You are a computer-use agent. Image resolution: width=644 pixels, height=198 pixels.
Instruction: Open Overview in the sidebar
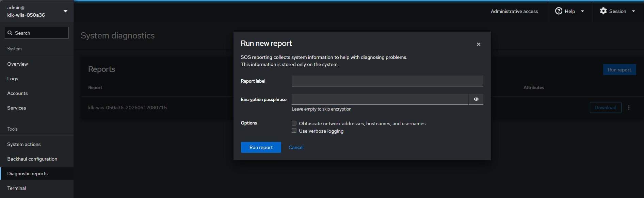coord(37,64)
